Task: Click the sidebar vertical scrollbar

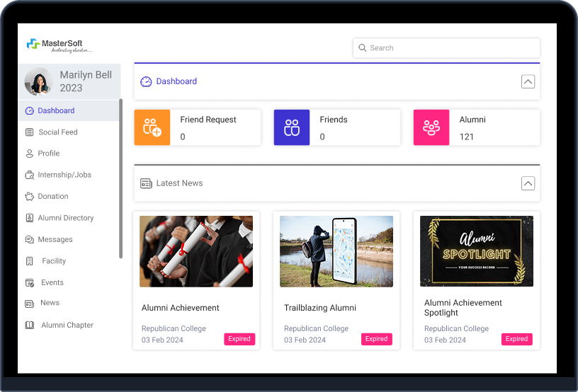Action: click(120, 177)
